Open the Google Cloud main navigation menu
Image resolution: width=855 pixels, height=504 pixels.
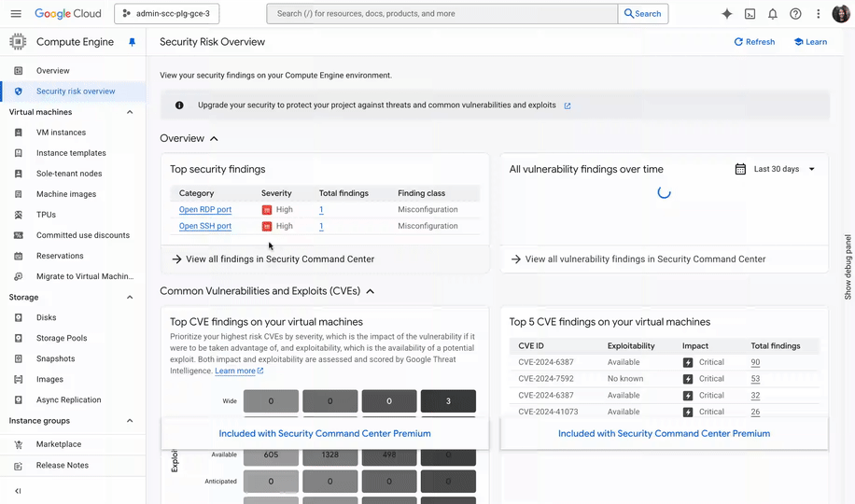pyautogui.click(x=17, y=14)
